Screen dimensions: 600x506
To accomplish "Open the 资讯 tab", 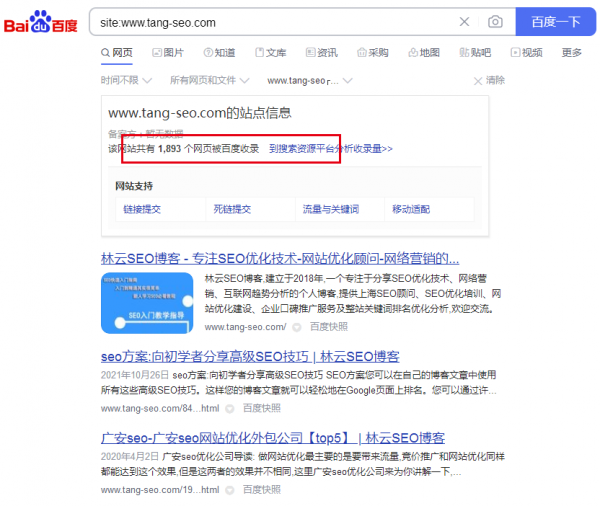I will 322,52.
